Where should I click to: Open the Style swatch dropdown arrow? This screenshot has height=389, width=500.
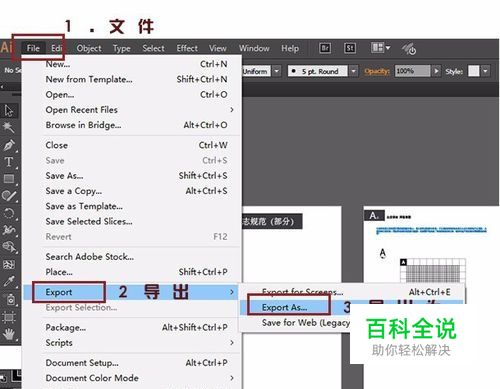tap(485, 71)
